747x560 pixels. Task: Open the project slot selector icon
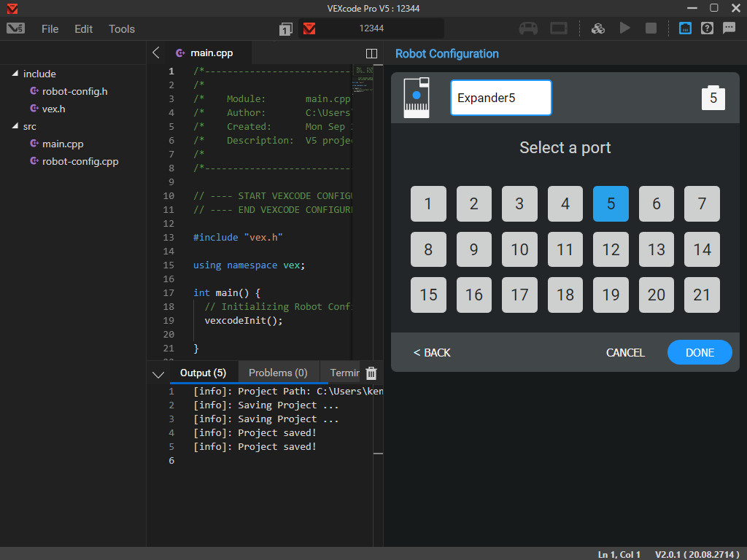click(285, 29)
